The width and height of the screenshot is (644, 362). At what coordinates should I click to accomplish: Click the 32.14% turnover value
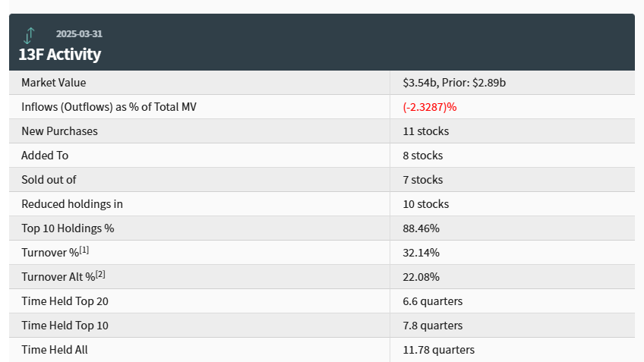coord(421,253)
